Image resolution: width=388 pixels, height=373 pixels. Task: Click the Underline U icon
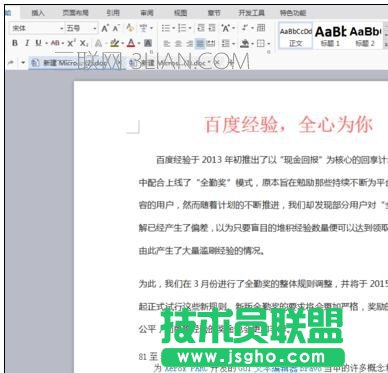[38, 43]
